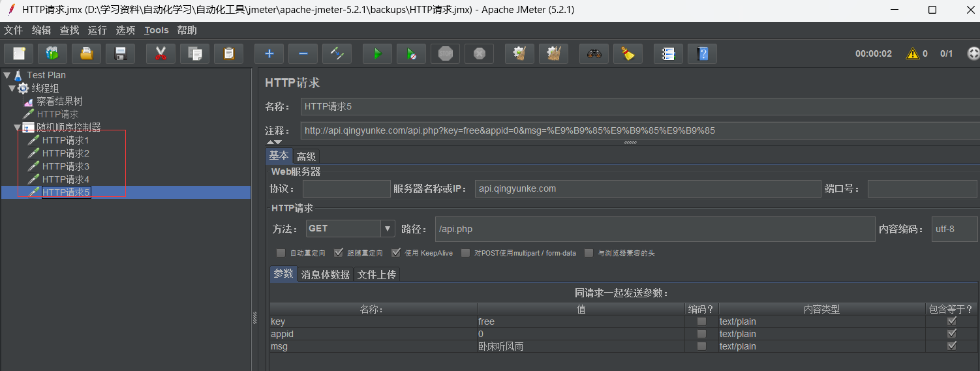The image size is (980, 371).
Task: Open Help with the question mark icon
Action: point(702,53)
